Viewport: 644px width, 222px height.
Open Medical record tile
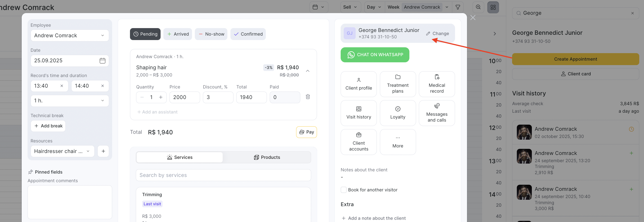(437, 84)
